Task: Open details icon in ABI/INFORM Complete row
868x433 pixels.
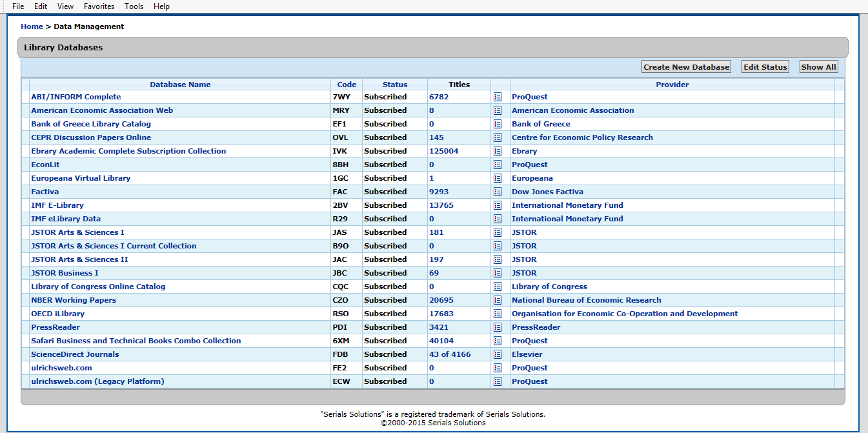Action: (x=498, y=97)
